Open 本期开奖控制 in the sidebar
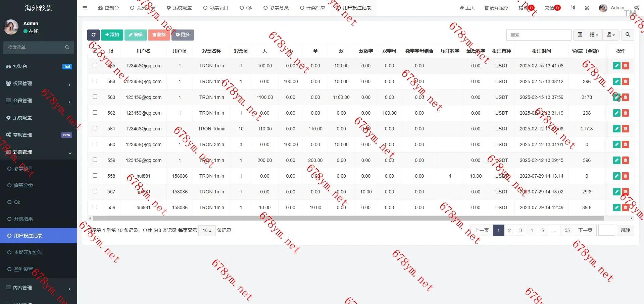644x304 pixels. pyautogui.click(x=28, y=252)
